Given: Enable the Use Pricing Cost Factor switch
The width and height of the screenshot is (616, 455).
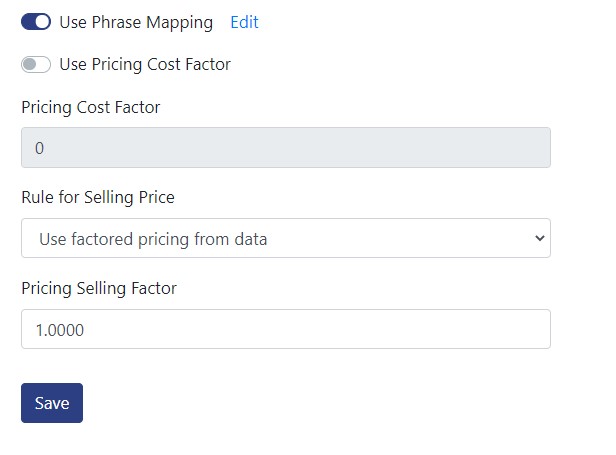Looking at the screenshot, I should click(x=36, y=64).
